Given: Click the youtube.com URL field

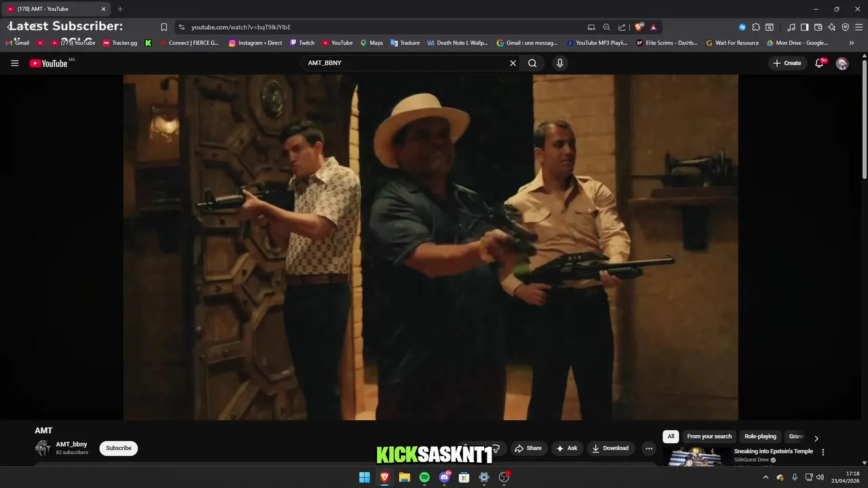Looking at the screenshot, I should click(241, 27).
